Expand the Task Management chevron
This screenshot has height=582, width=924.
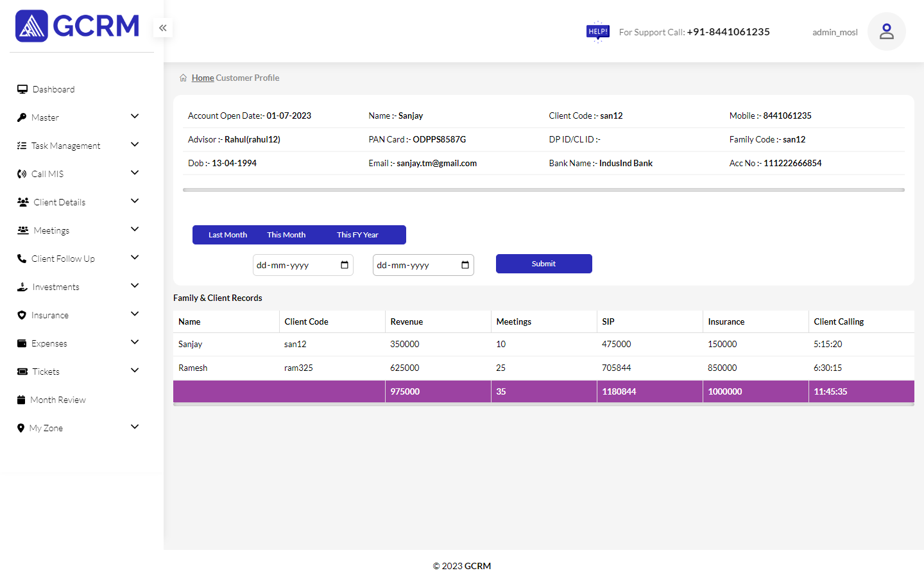click(135, 144)
